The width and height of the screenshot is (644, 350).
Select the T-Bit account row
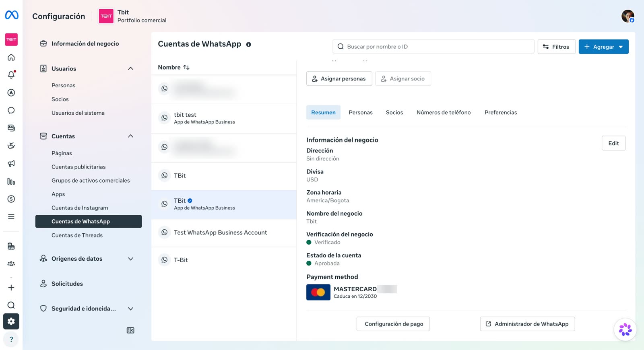224,260
